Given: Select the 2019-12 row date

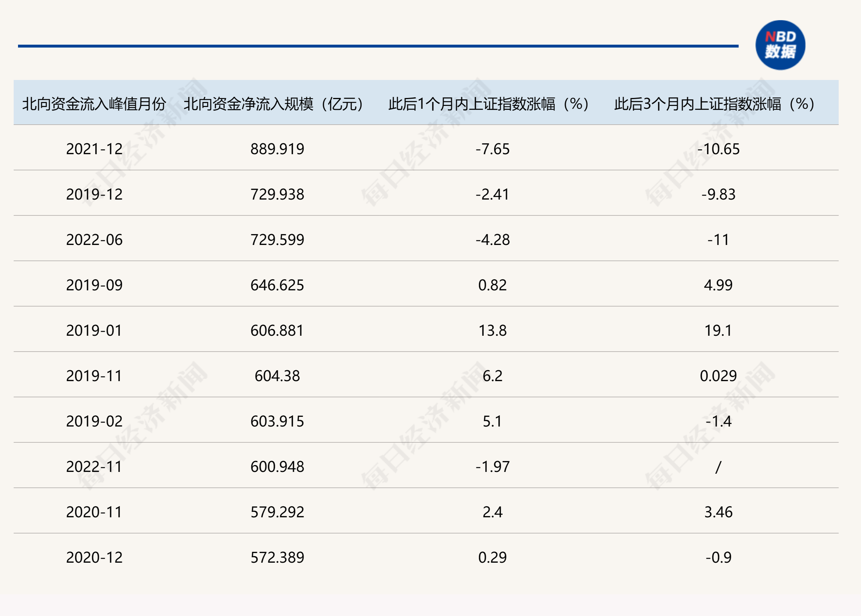Looking at the screenshot, I should point(94,194).
